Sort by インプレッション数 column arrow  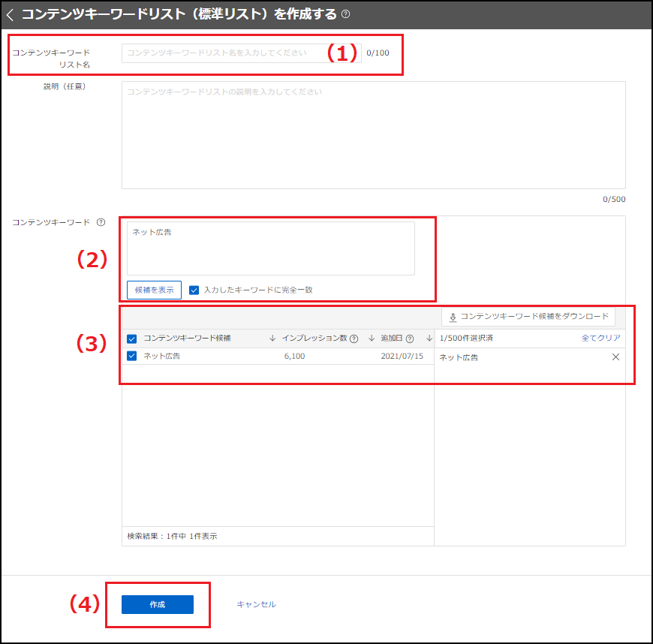pos(372,339)
